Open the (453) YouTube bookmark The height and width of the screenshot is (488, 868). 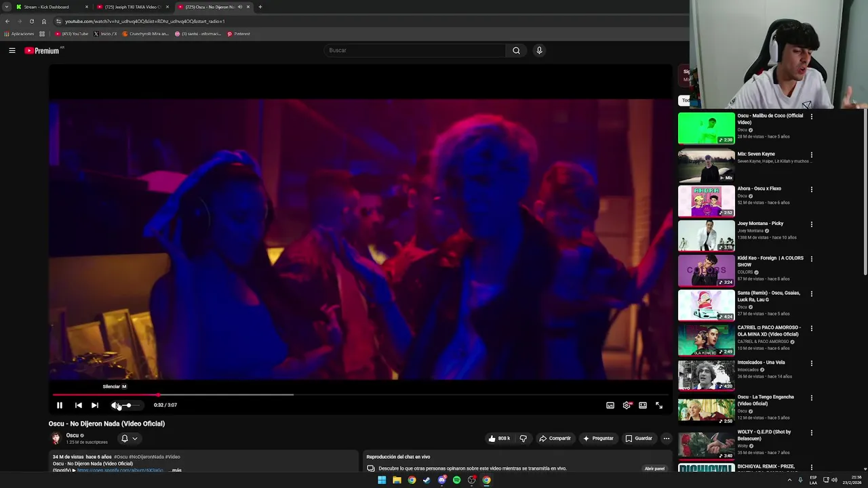coord(72,34)
